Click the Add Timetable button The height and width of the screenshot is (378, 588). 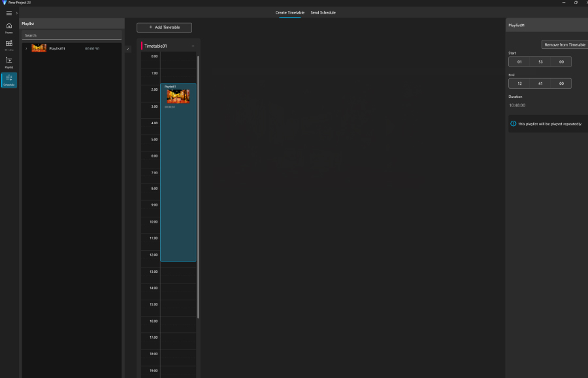coord(164,27)
